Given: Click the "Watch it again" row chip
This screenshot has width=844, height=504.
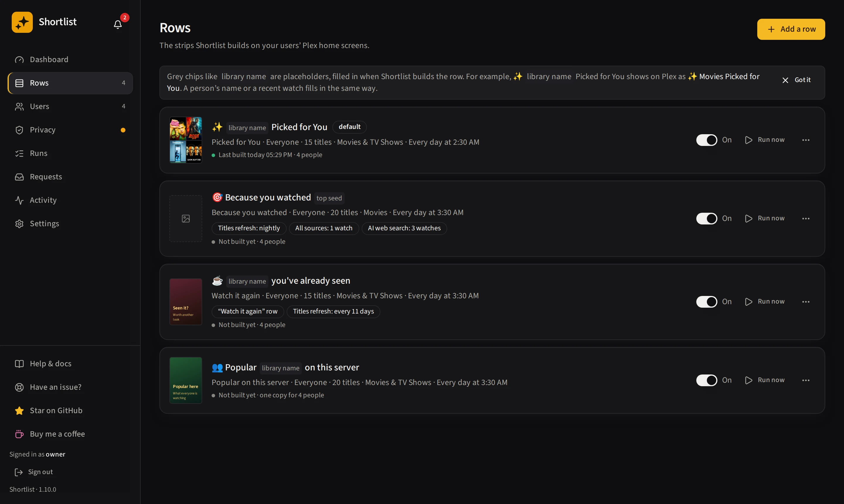Looking at the screenshot, I should coord(248,311).
